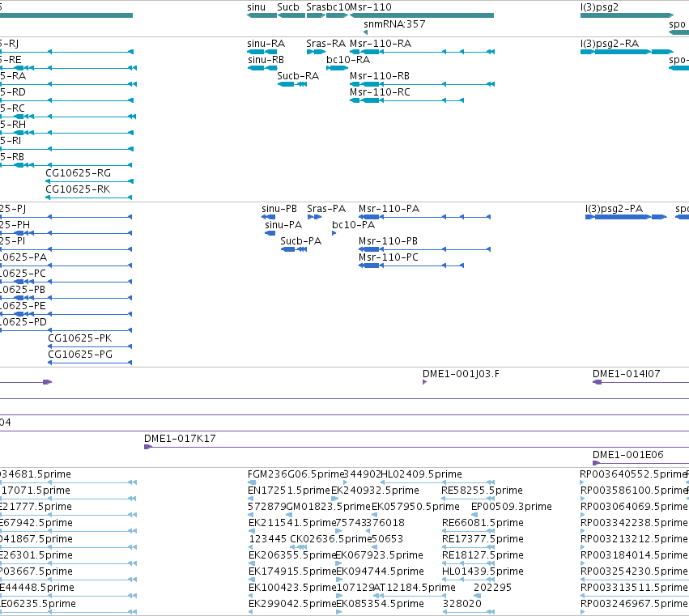Click the Msr-110-RA transcript label

pos(381,44)
